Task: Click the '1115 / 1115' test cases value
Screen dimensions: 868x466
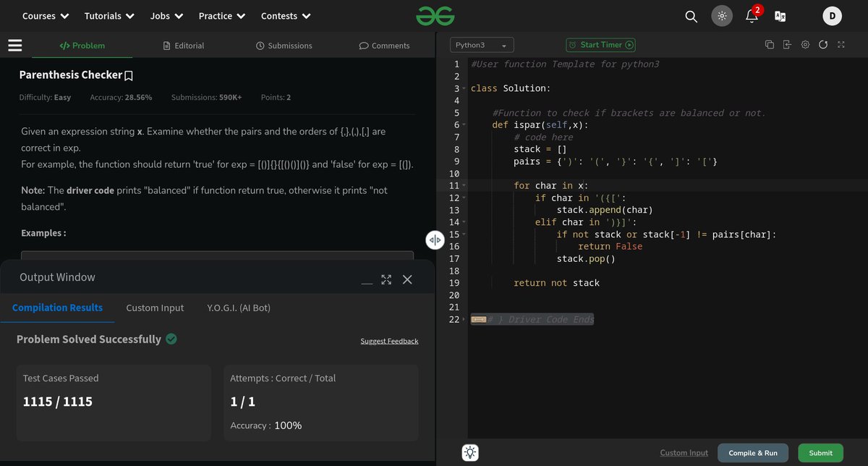Action: (58, 401)
